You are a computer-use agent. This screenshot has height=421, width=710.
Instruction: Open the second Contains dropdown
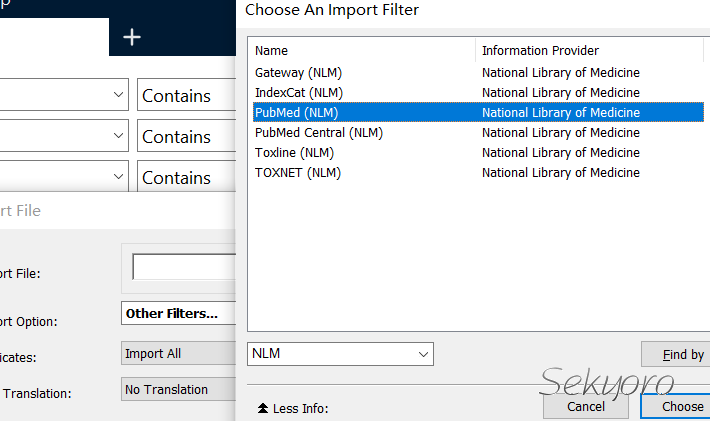[x=186, y=136]
